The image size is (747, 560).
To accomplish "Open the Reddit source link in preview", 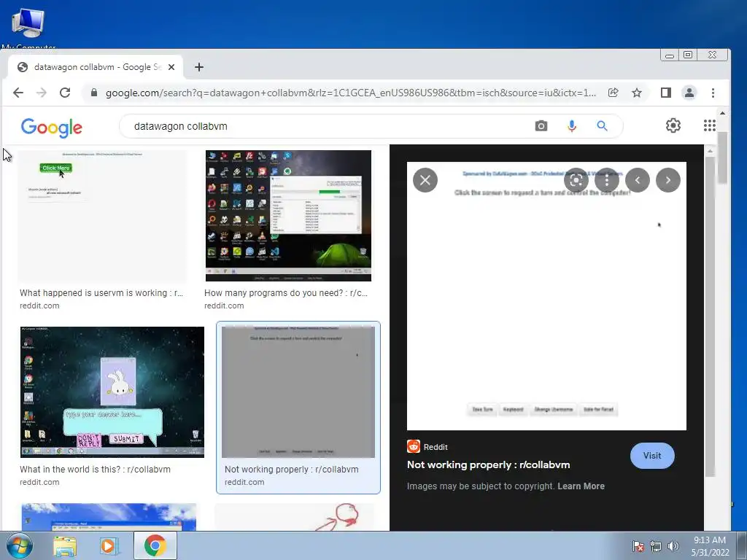I will pos(427,447).
